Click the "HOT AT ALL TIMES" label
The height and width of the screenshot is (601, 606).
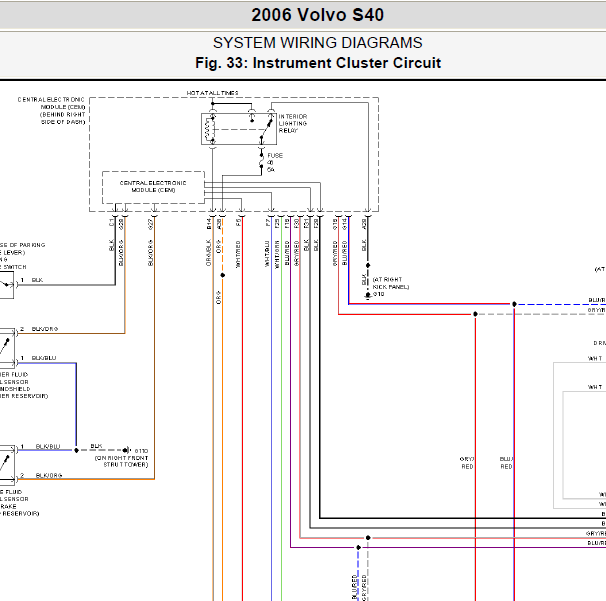click(x=213, y=93)
